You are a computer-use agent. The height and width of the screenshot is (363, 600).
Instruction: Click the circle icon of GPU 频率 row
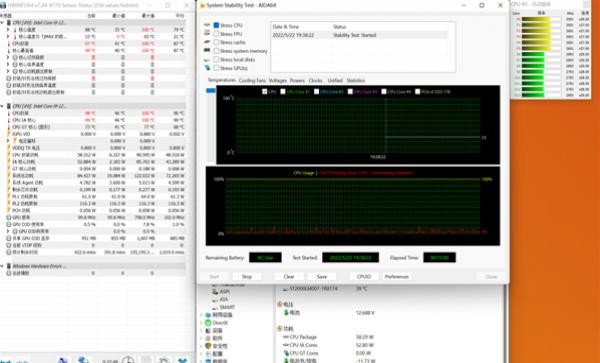9,217
